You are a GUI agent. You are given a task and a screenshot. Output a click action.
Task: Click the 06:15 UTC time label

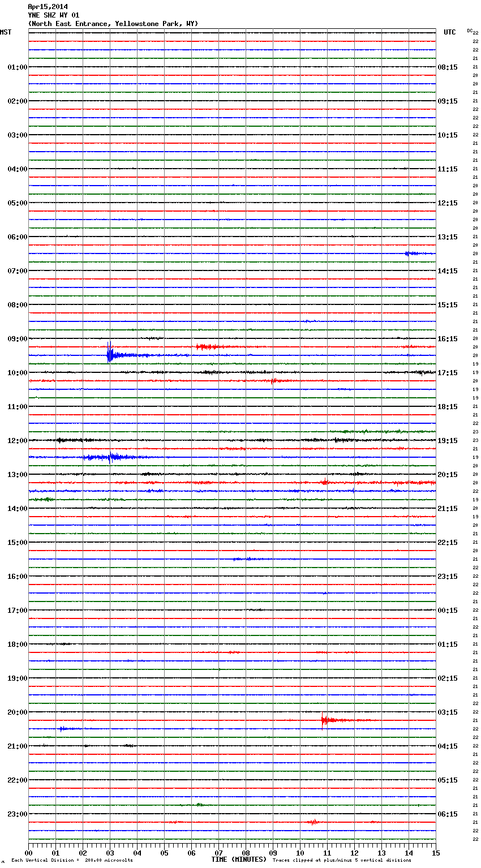[x=448, y=814]
